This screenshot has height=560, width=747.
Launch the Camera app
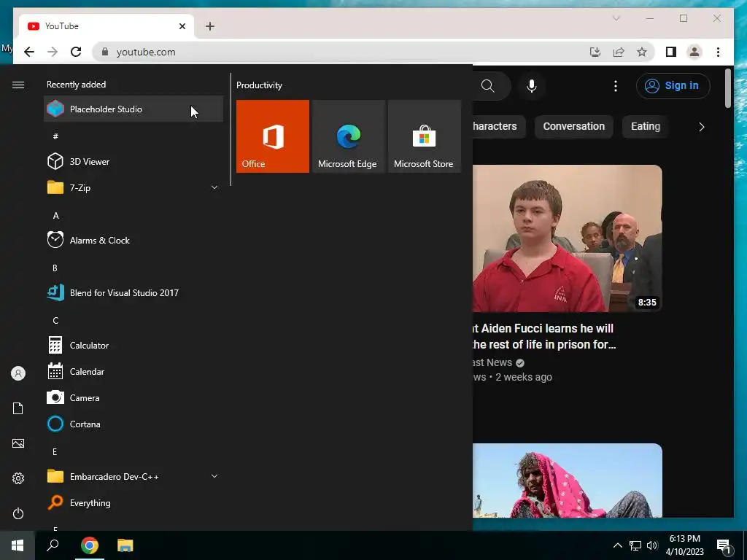tap(133, 397)
